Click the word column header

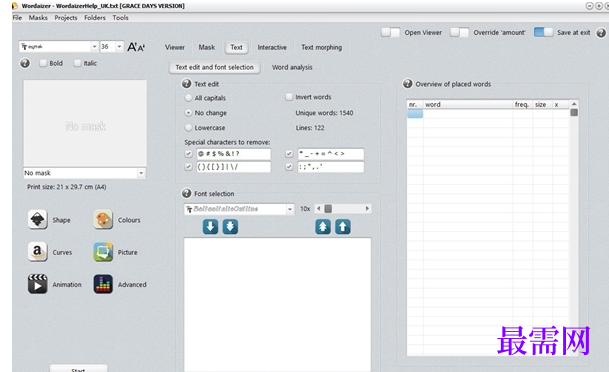tap(468, 104)
